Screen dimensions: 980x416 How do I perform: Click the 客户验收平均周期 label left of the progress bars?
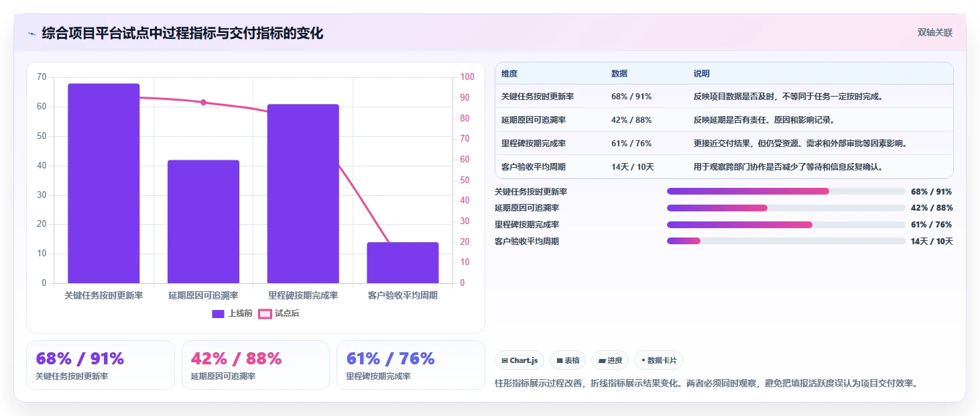[x=527, y=241]
